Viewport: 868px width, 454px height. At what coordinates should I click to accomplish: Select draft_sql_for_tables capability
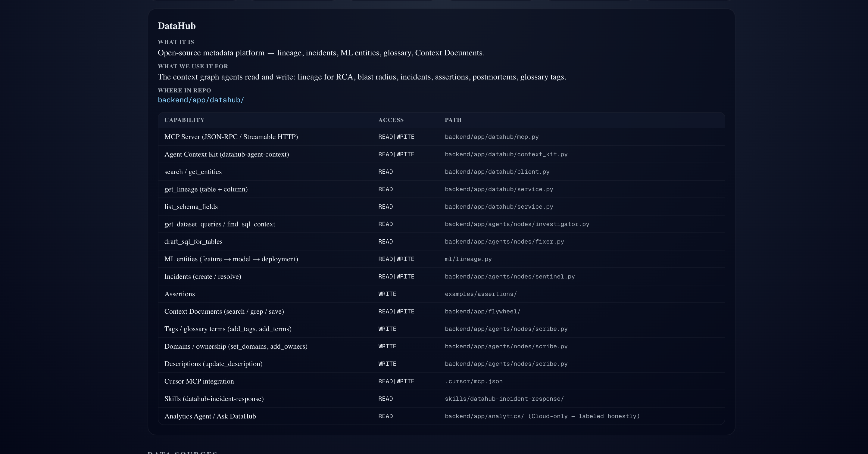[193, 242]
